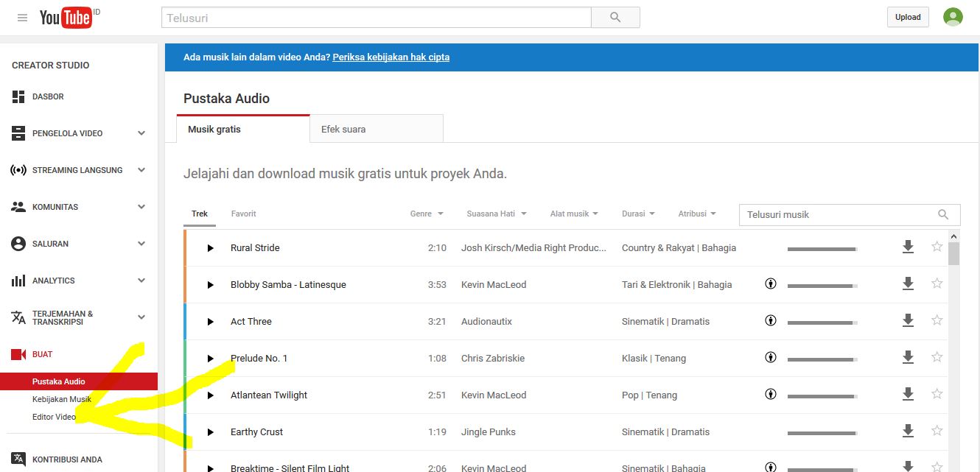Click popularity bar of Rural Stride
Screen dimensions: 980x472
coord(822,249)
